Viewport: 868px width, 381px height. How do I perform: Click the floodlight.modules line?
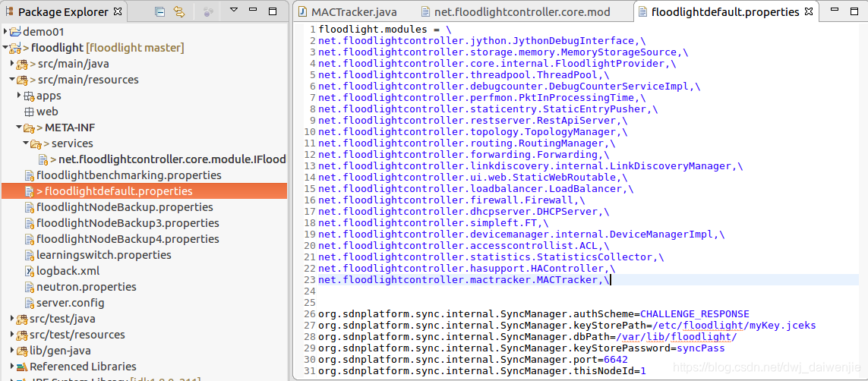coord(385,30)
